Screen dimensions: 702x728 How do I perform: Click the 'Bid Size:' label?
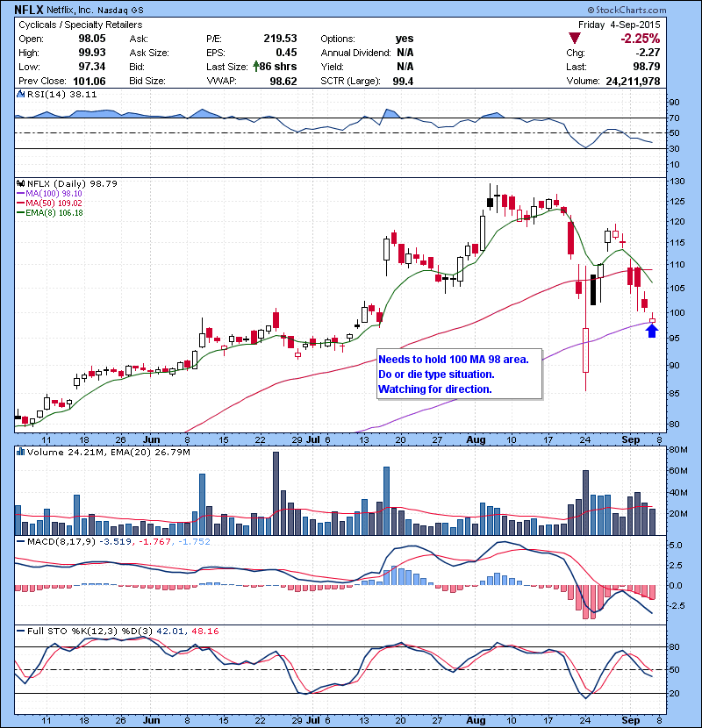click(x=147, y=81)
